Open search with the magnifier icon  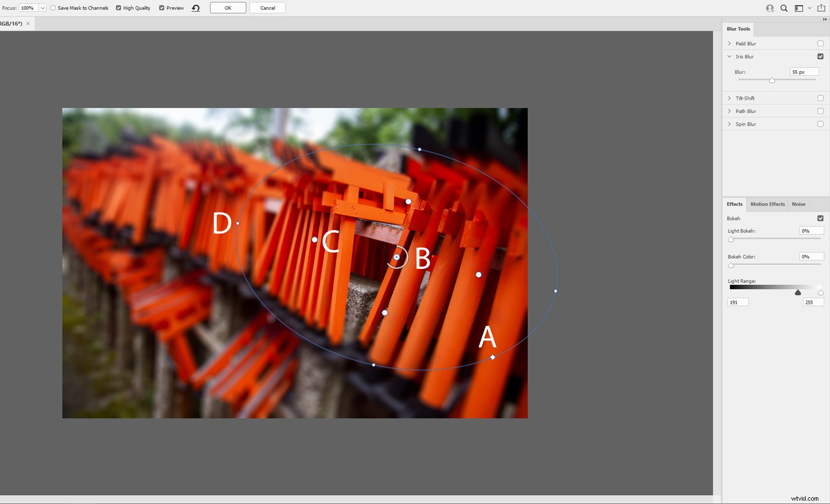[x=784, y=8]
